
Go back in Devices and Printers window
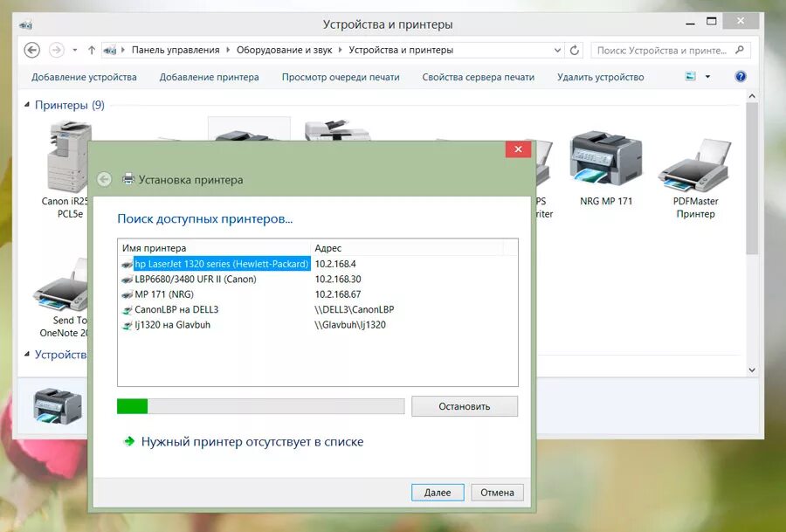coord(32,50)
